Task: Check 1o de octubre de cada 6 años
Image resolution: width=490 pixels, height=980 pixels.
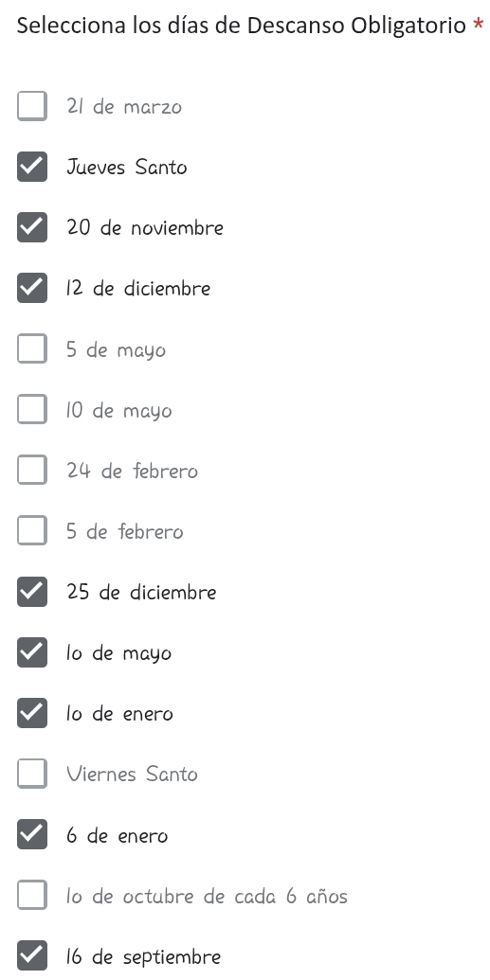Action: tap(32, 895)
